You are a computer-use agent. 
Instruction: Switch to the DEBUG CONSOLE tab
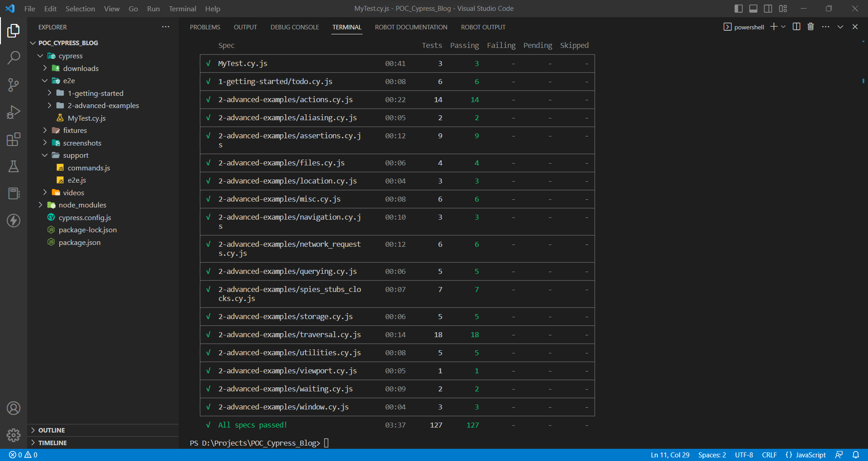[x=295, y=27]
